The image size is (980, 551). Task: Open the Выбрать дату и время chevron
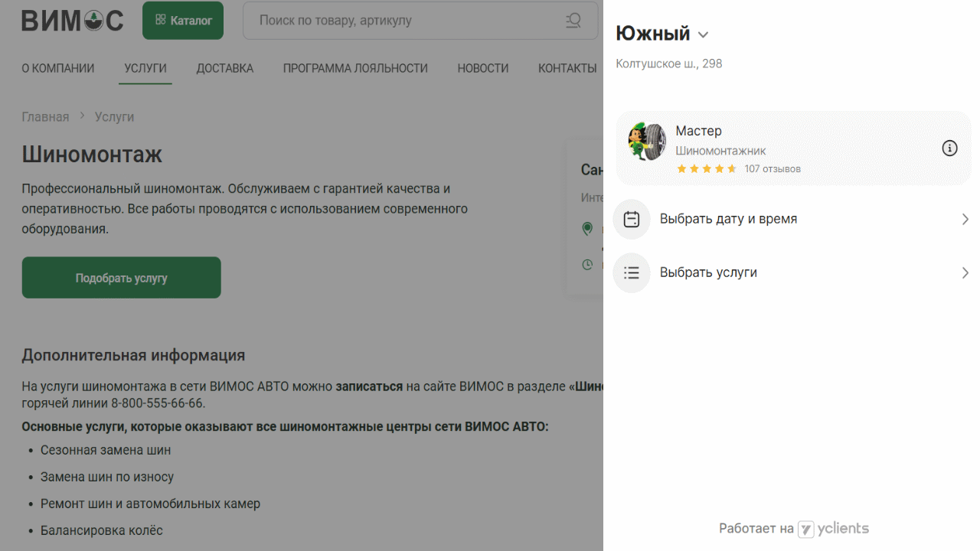click(x=965, y=220)
